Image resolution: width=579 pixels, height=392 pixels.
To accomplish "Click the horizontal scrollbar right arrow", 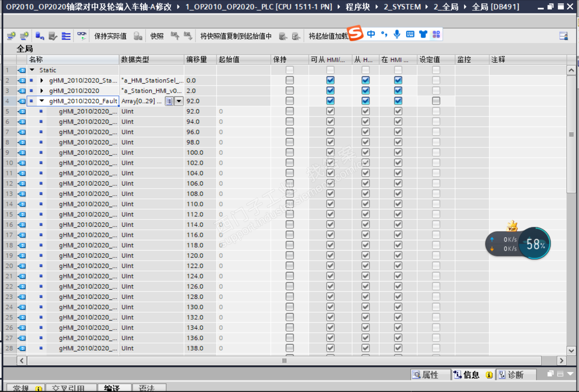I will pyautogui.click(x=562, y=360).
